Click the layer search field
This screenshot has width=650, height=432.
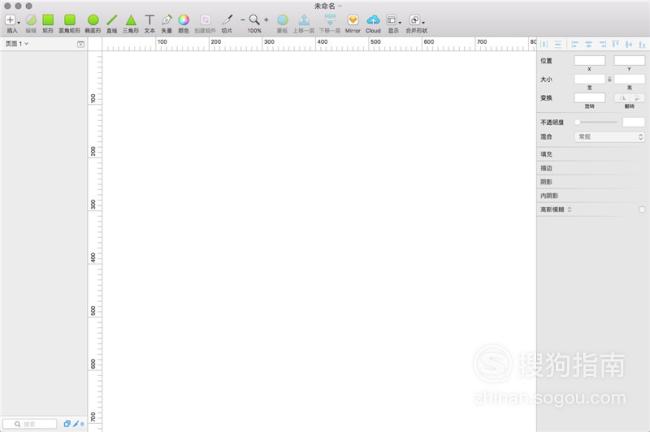tap(30, 424)
